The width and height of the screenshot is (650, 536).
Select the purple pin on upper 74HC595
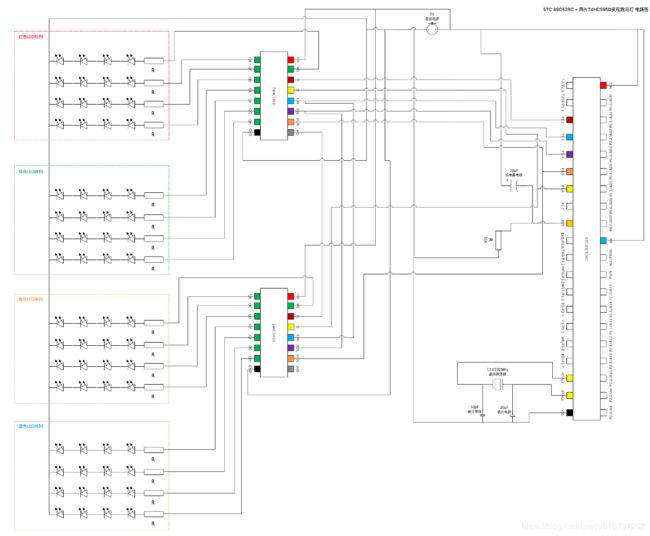pos(291,111)
